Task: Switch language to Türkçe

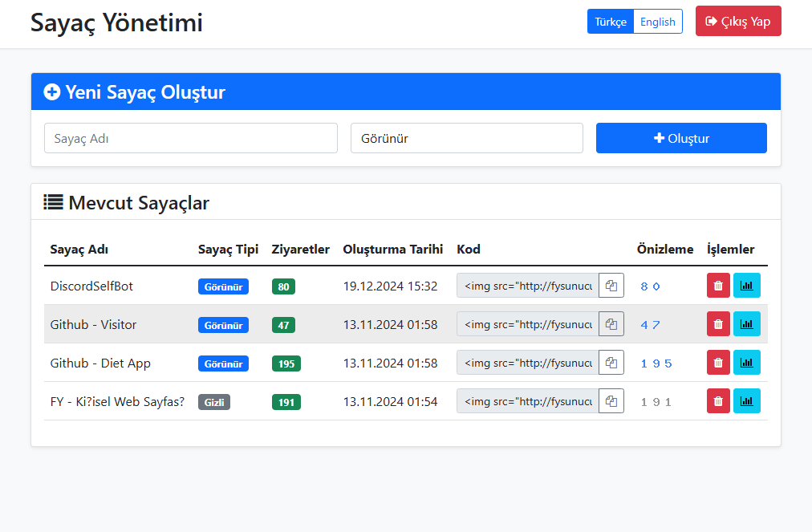Action: tap(611, 22)
